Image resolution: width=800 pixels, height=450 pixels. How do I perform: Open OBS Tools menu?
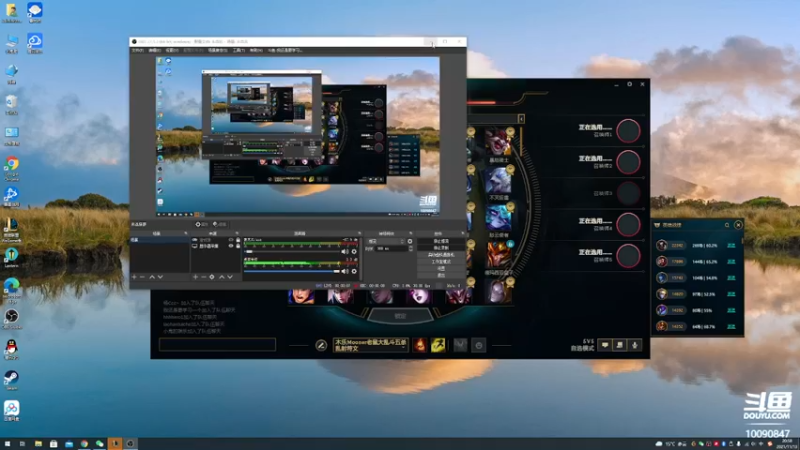click(x=239, y=51)
